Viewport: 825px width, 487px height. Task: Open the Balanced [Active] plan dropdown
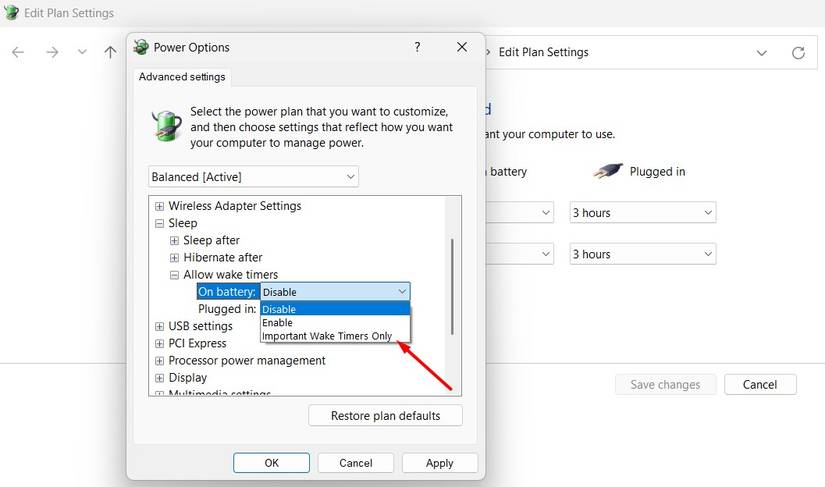point(253,177)
